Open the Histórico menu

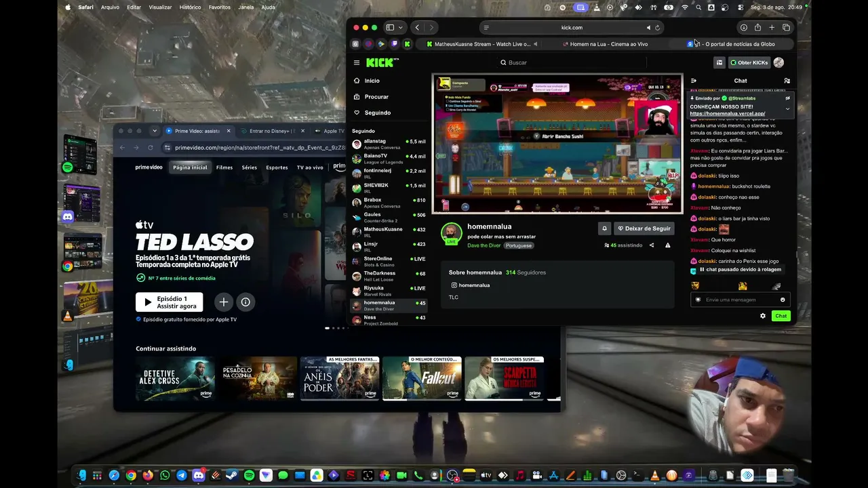pyautogui.click(x=190, y=7)
